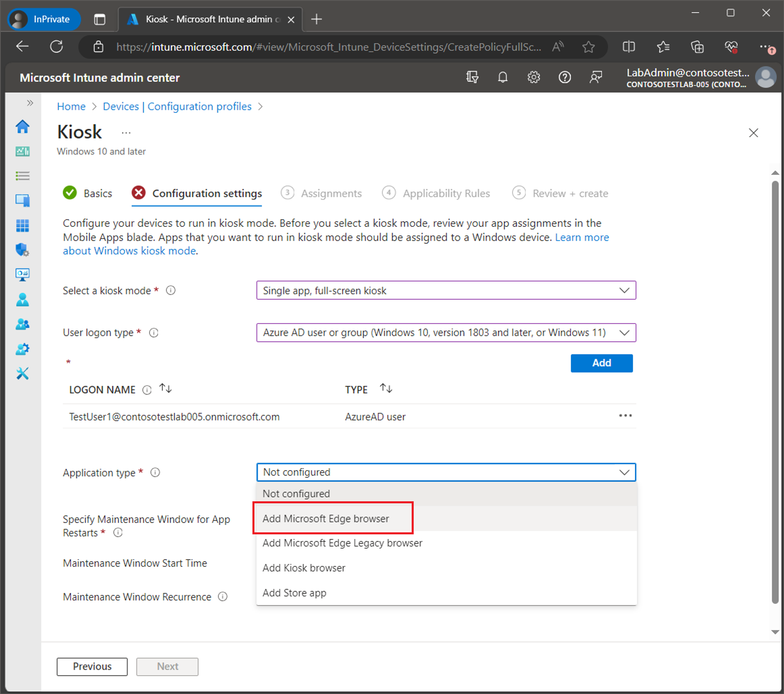Viewport: 784px width, 694px height.
Task: Click the Next button
Action: click(x=167, y=666)
